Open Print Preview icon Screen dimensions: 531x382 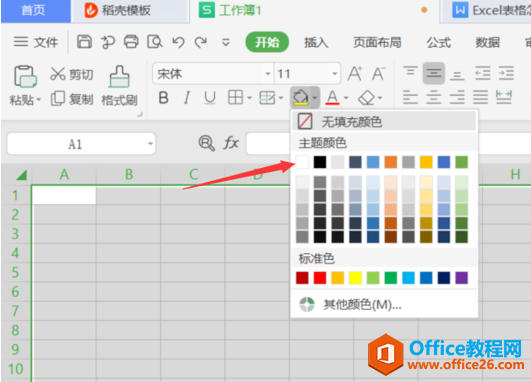coord(155,42)
